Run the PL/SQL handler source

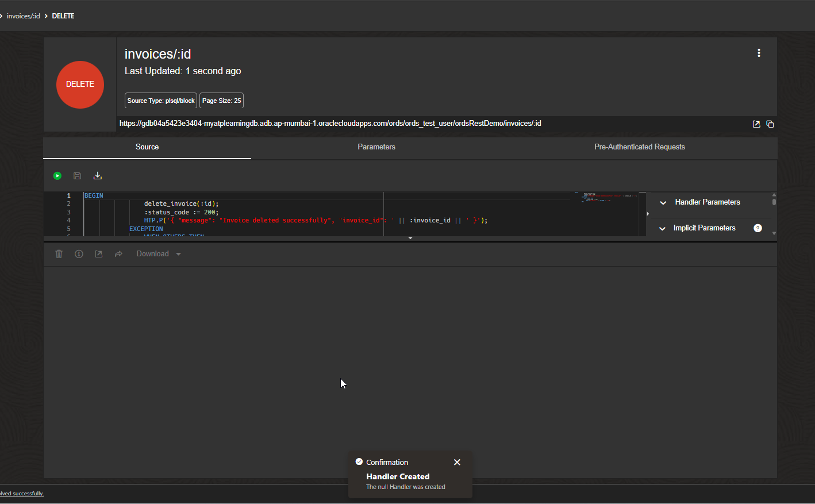[57, 175]
